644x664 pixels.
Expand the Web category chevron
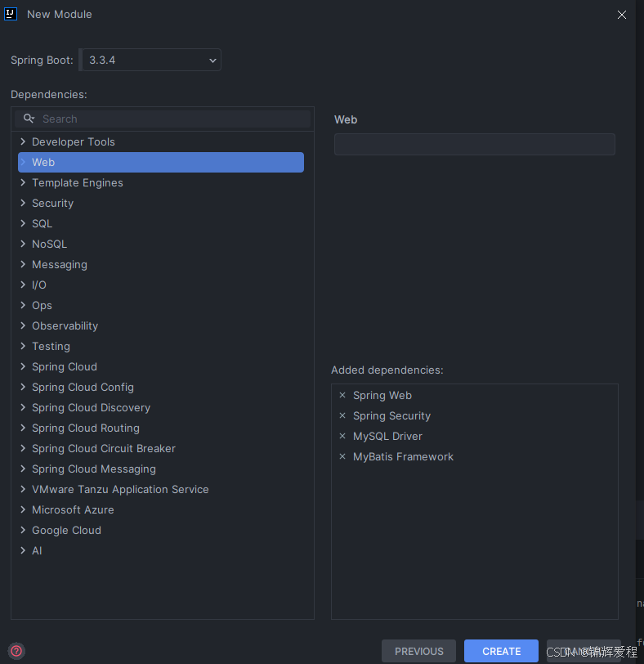pos(23,162)
